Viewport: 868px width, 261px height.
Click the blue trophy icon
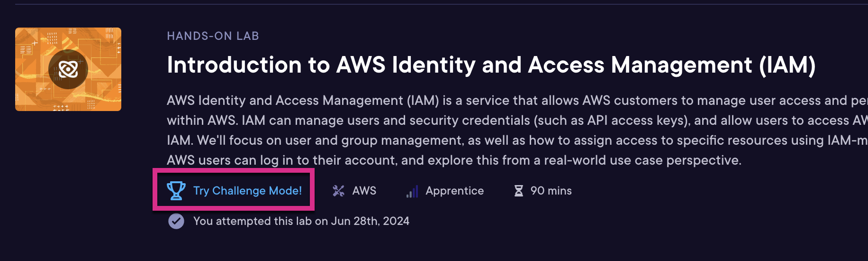tap(176, 190)
